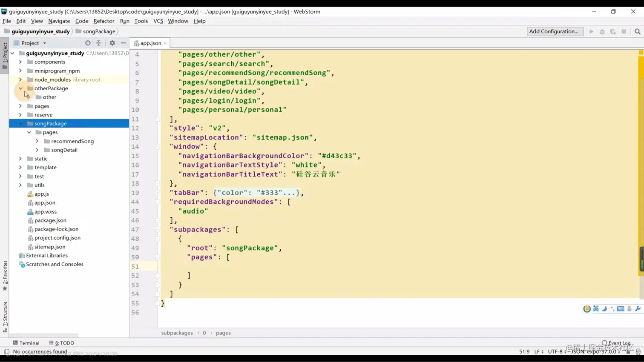Toggle the 1: Project side tab
644x362 pixels.
pos(5,56)
